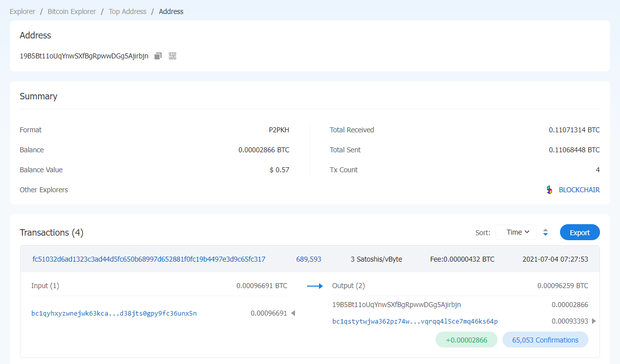Click the Address breadcrumb item
This screenshot has height=364, width=620.
171,11
